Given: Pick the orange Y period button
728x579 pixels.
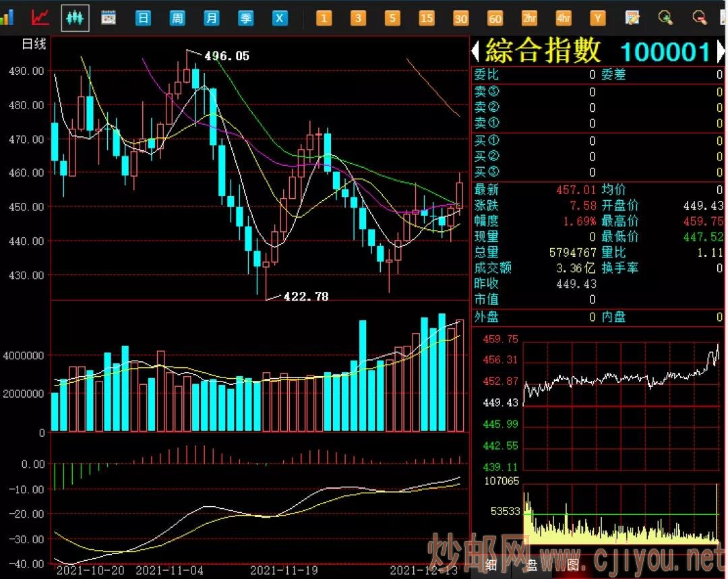Looking at the screenshot, I should pyautogui.click(x=597, y=18).
